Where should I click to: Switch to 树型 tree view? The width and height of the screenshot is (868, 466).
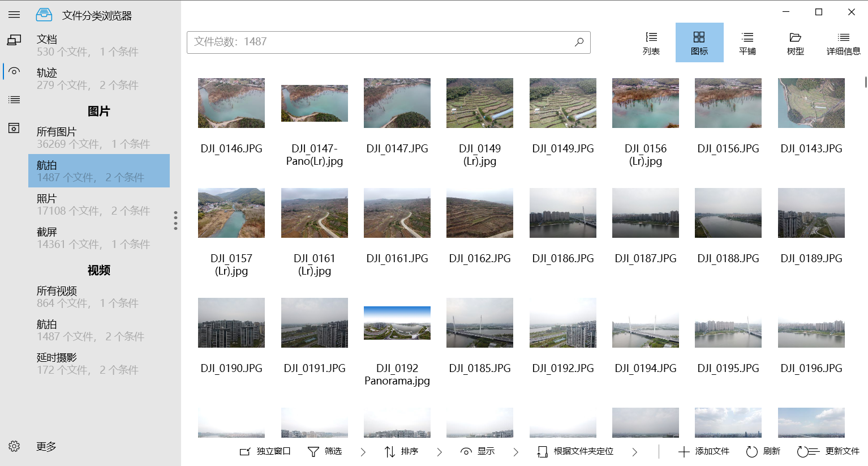point(795,42)
